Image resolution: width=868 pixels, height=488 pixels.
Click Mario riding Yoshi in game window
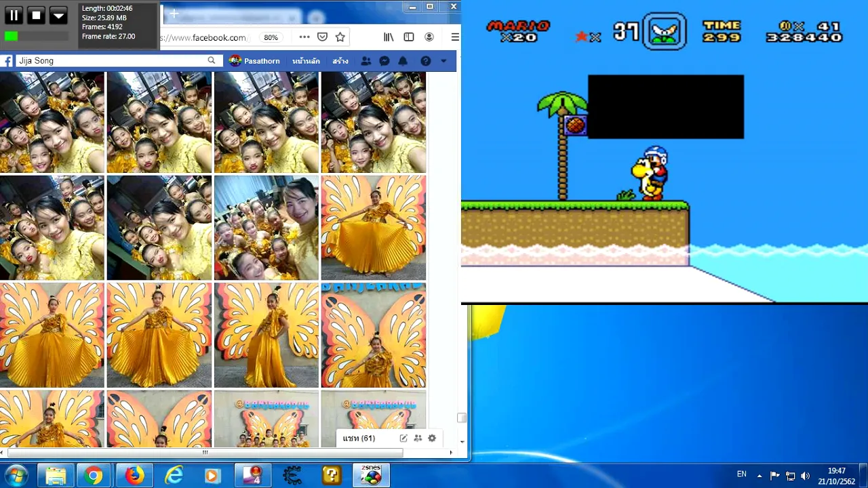tap(650, 173)
